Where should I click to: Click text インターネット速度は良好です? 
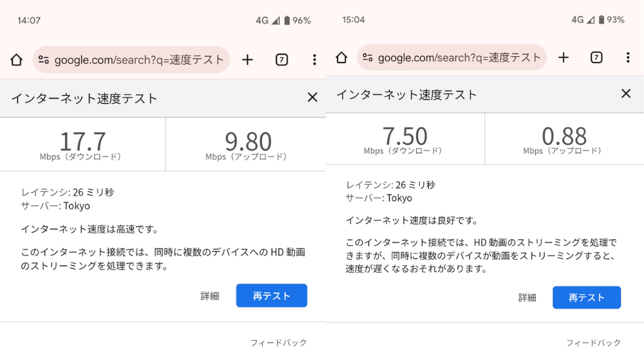pyautogui.click(x=412, y=220)
